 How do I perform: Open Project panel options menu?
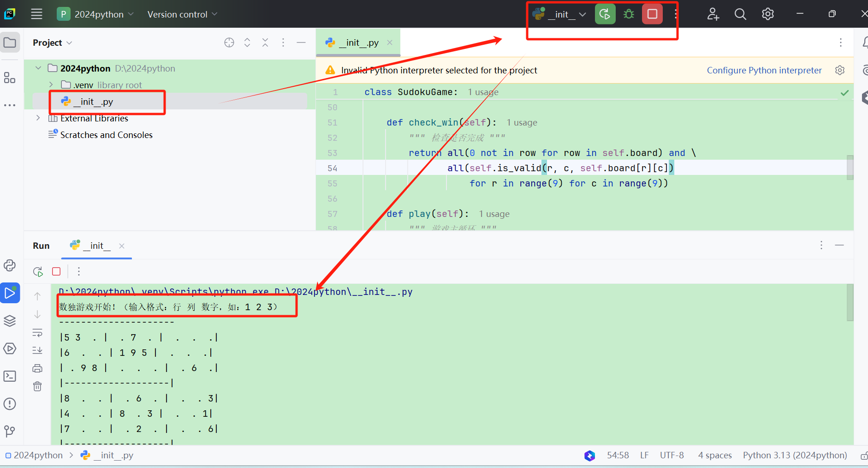click(x=283, y=42)
